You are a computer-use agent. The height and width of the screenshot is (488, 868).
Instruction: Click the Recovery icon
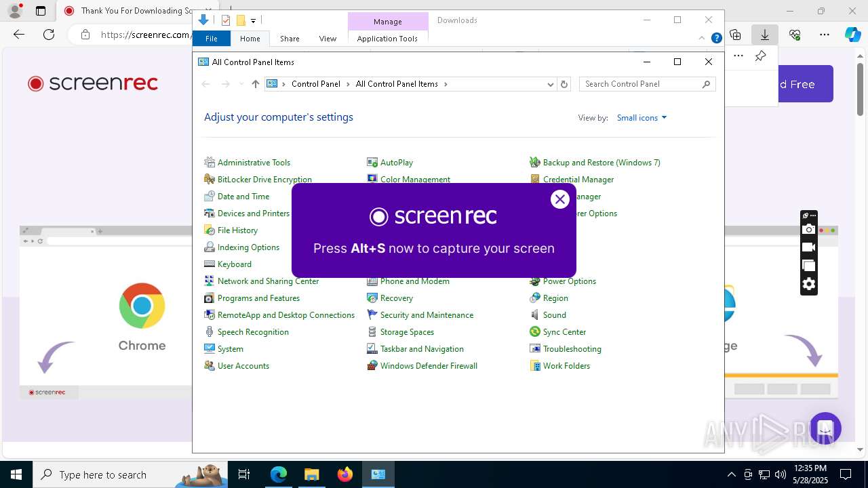point(372,298)
